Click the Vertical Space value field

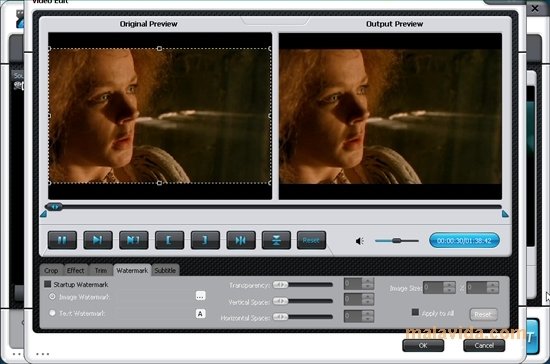click(x=353, y=299)
